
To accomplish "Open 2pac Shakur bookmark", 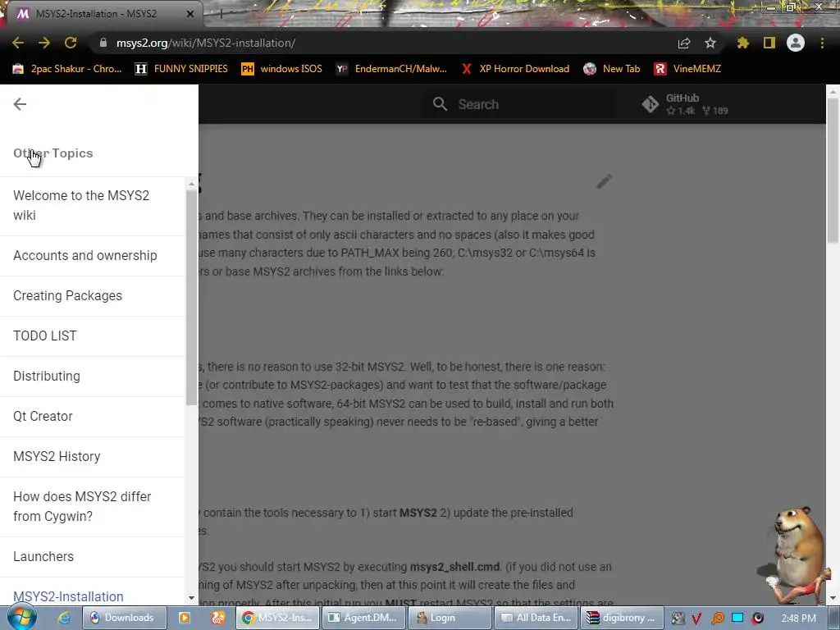I will pyautogui.click(x=67, y=69).
